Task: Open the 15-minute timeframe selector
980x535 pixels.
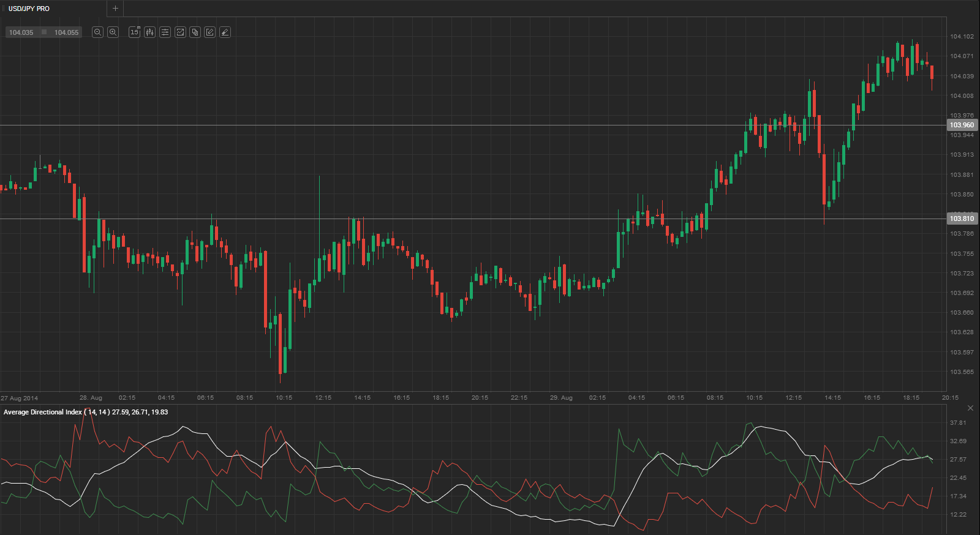Action: 135,32
